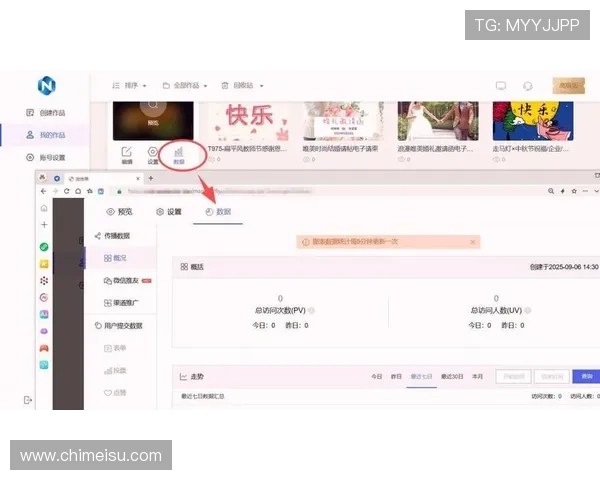Click the red gamepad sidebar icon
Viewport: 600px width, 480px height.
[44, 348]
